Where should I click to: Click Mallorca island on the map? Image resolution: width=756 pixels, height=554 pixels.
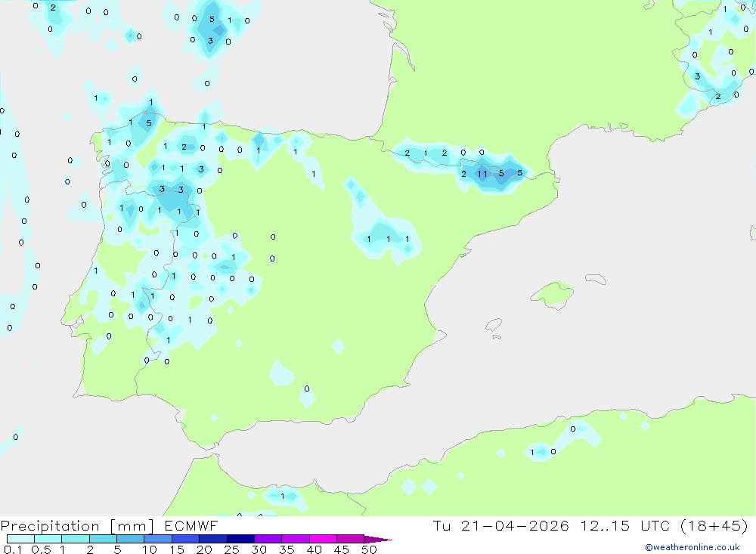coord(552,294)
